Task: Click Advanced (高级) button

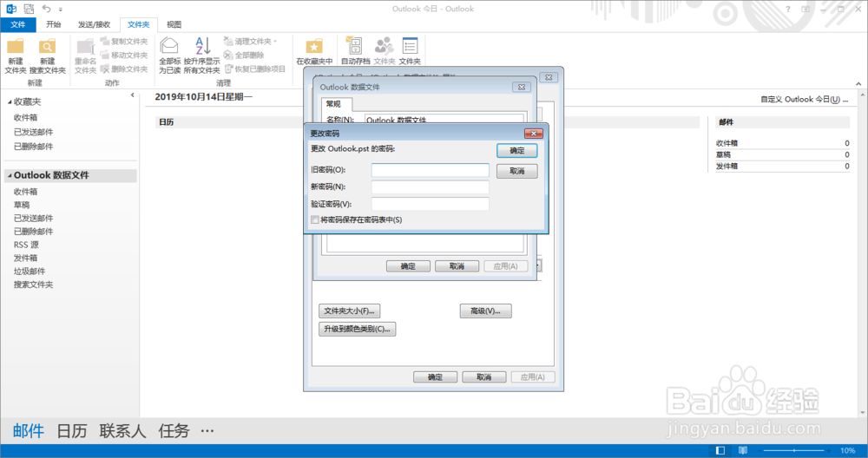Action: pyautogui.click(x=485, y=311)
